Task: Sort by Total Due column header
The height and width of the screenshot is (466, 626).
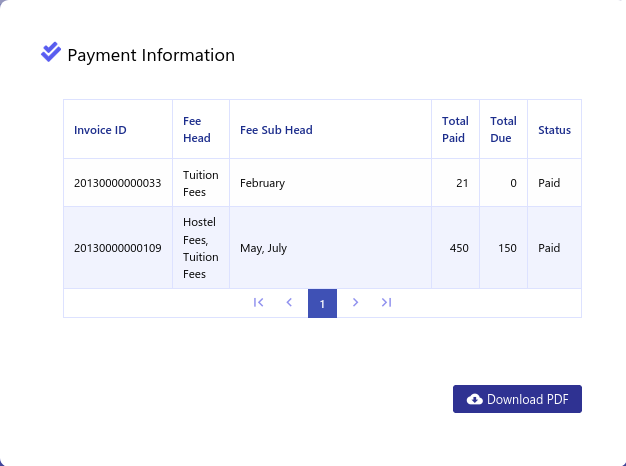Action: pos(503,129)
